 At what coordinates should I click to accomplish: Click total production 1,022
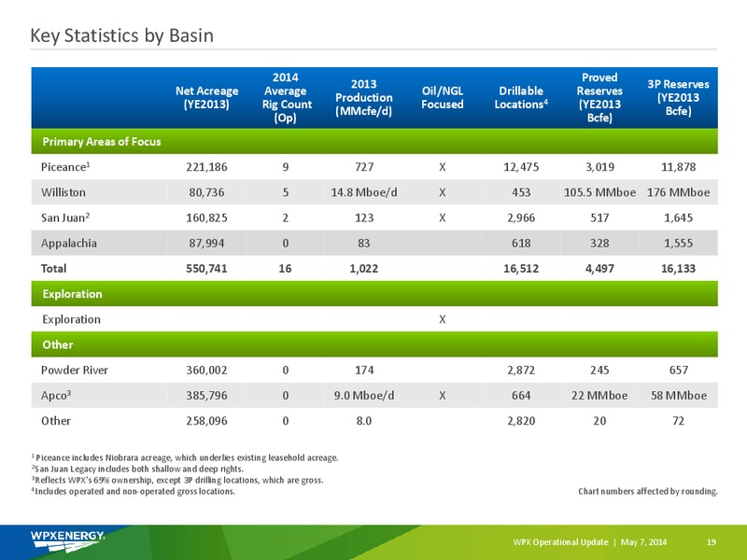[x=364, y=269]
